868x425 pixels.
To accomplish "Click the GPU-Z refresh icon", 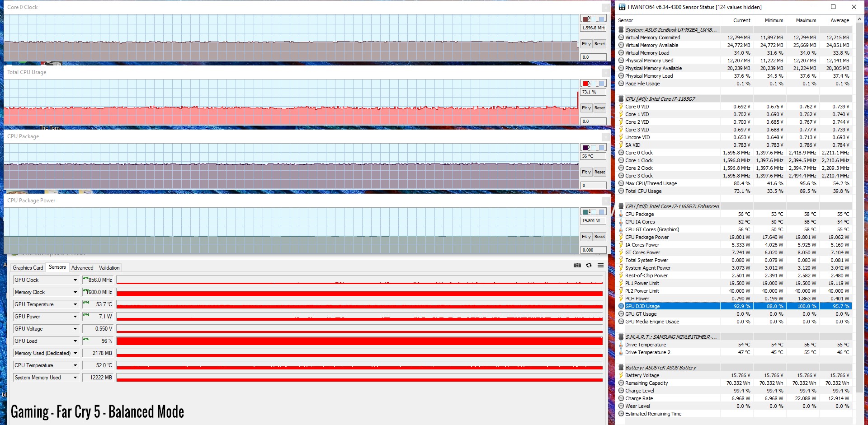I will (589, 265).
